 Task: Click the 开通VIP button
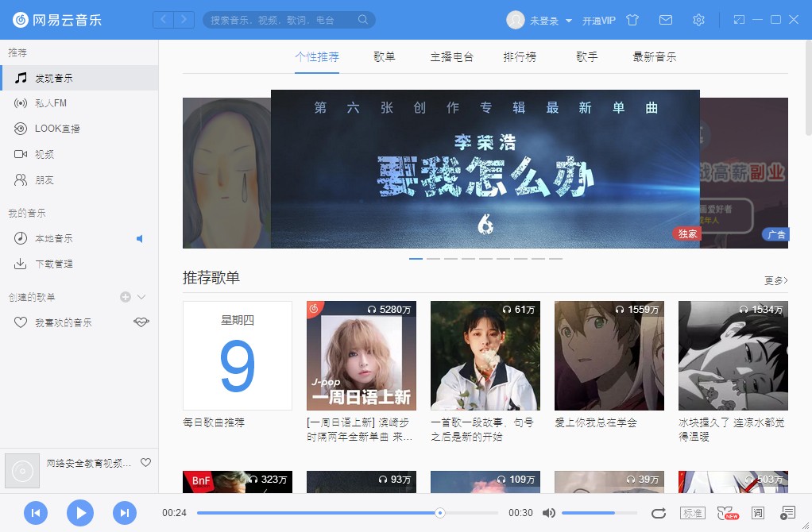tap(600, 20)
